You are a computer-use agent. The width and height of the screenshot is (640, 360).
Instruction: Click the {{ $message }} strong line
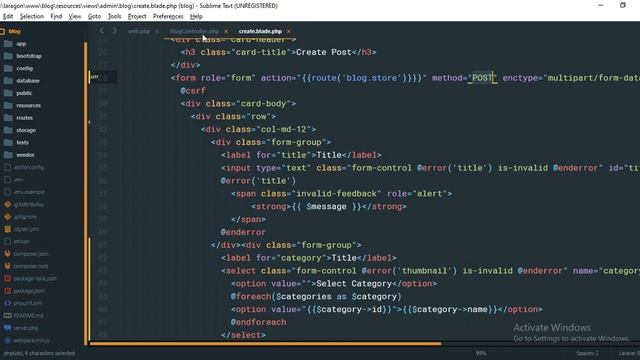(x=329, y=207)
